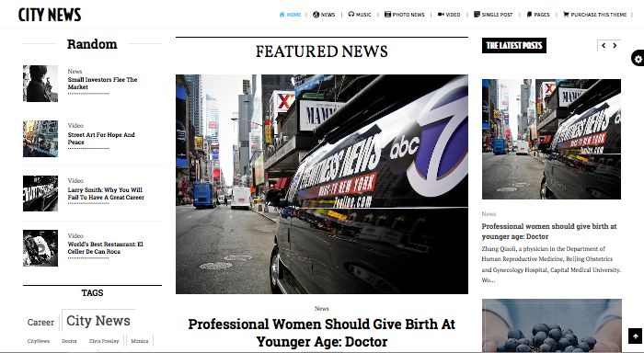The image size is (644, 353).
Task: Click News category in latest posts column
Action: [489, 214]
